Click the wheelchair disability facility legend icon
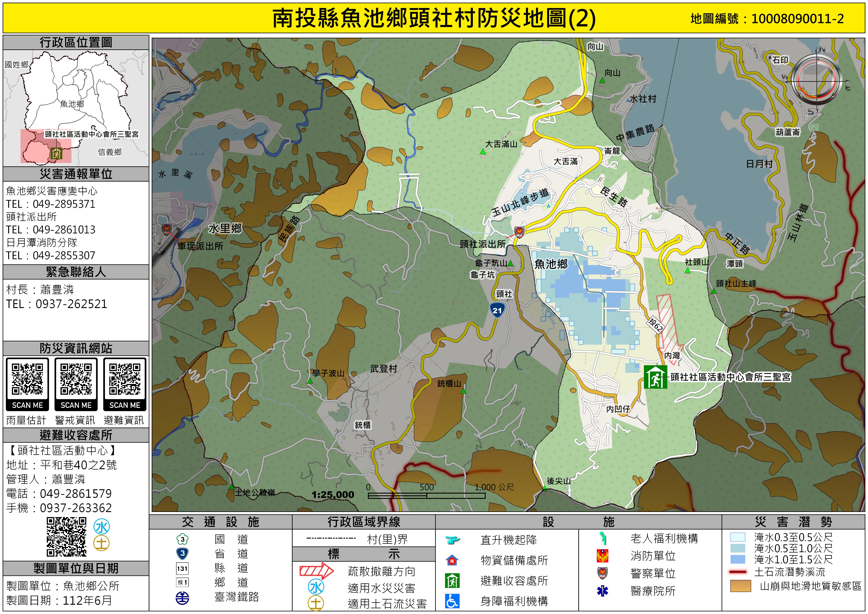Image resolution: width=868 pixels, height=614 pixels. click(x=452, y=601)
